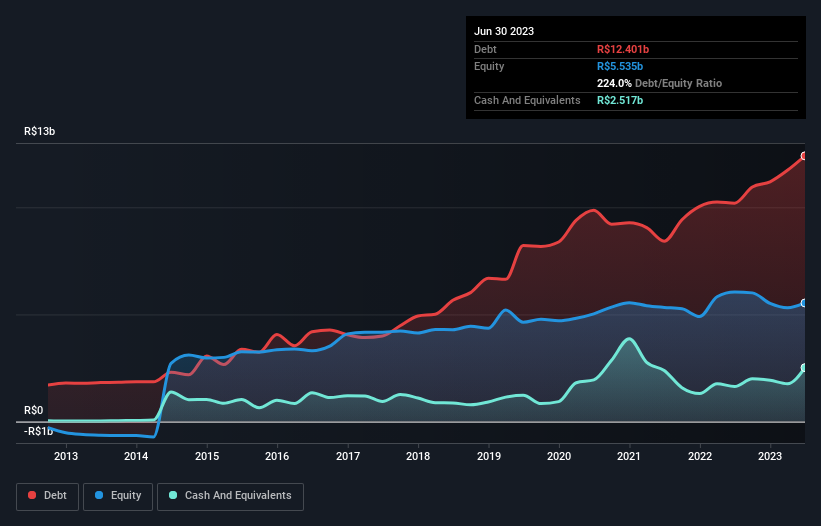
Task: Click the -R$1b y-axis label
Action: tap(40, 431)
